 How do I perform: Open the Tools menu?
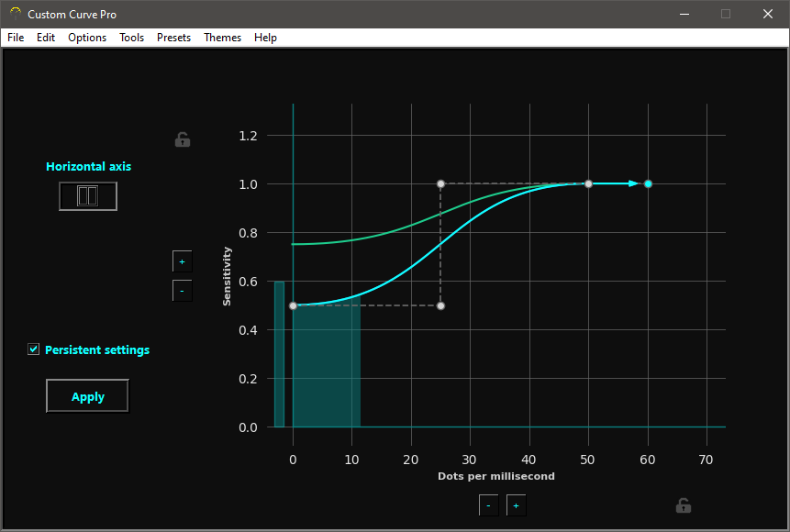tap(131, 38)
